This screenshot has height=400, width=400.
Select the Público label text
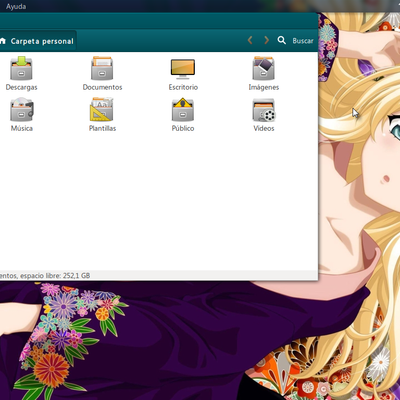[x=183, y=128]
